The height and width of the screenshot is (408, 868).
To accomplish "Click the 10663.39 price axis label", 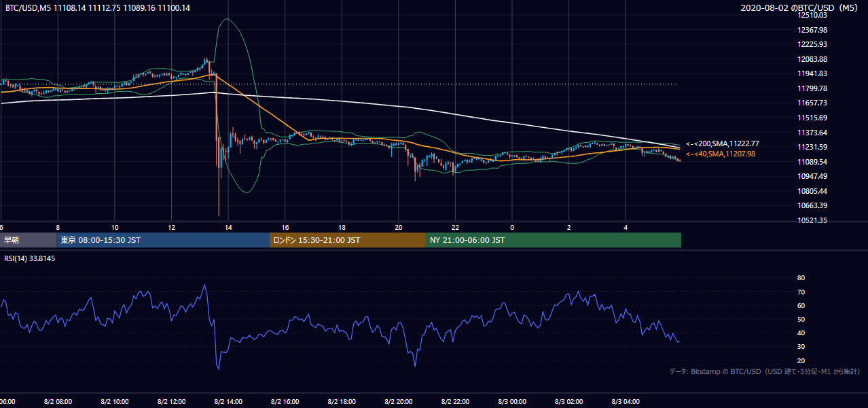I will 812,205.
